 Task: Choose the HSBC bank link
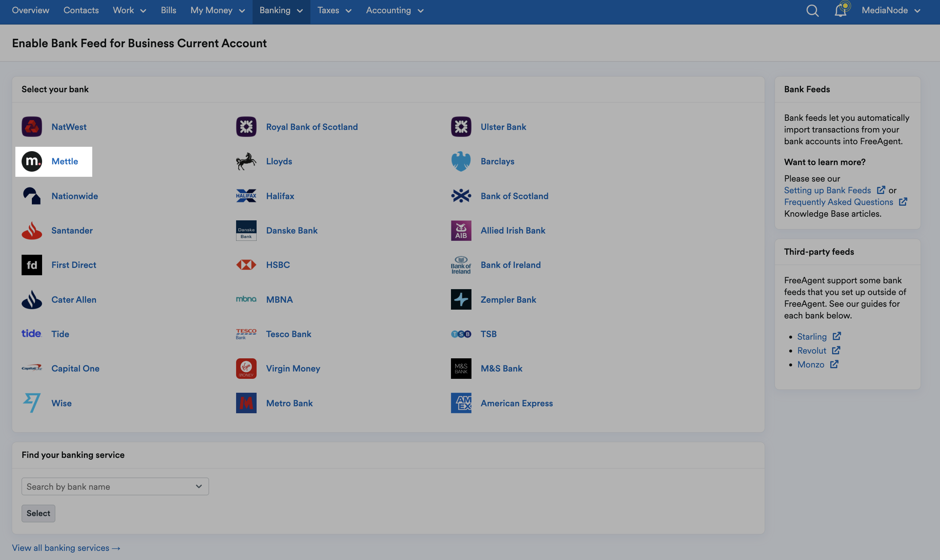pos(278,265)
